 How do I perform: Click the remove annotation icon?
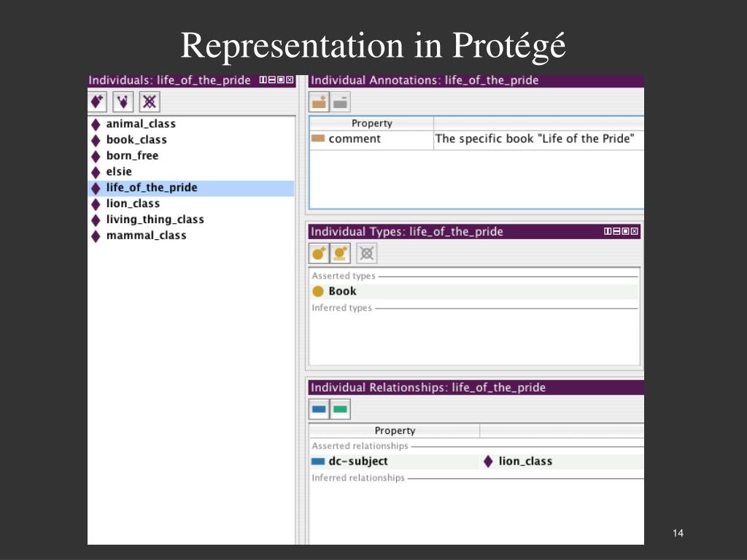coord(340,101)
